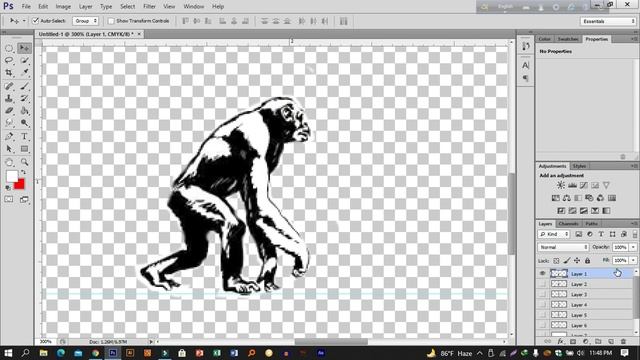Select the Horizontal Type tool
Image resolution: width=640 pixels, height=360 pixels.
pyautogui.click(x=24, y=136)
